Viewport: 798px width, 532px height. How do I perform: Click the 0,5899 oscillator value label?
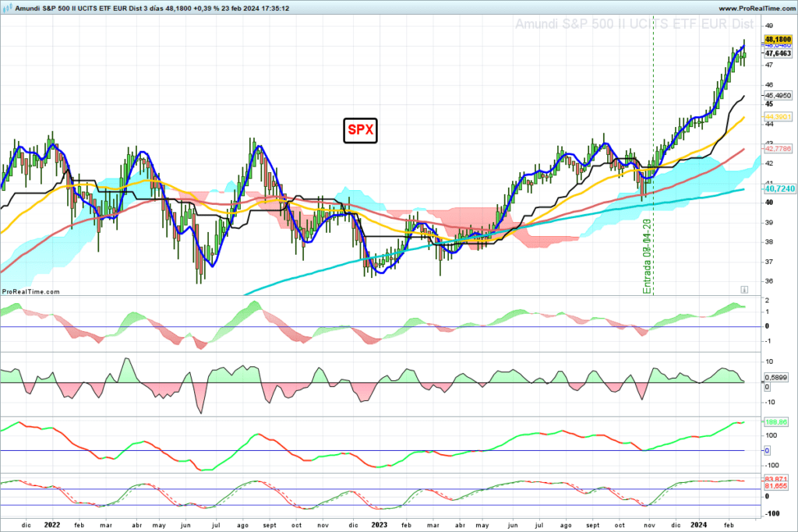pyautogui.click(x=776, y=377)
